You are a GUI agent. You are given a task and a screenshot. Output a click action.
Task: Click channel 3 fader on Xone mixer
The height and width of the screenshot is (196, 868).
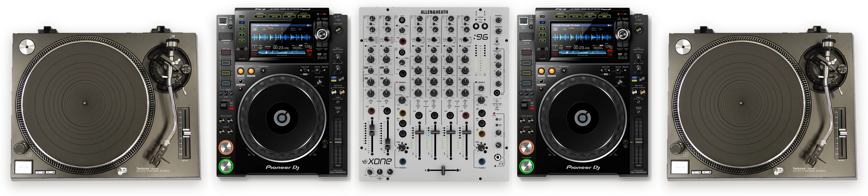[450, 132]
